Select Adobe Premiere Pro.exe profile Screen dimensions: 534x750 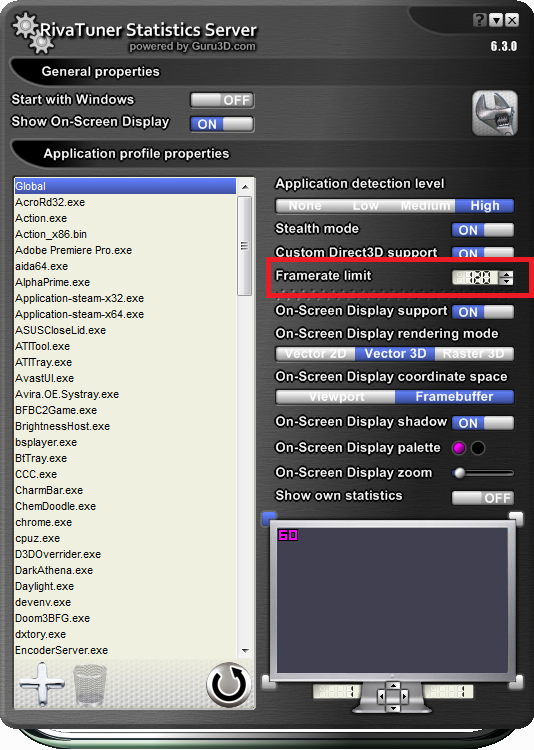[x=125, y=250]
